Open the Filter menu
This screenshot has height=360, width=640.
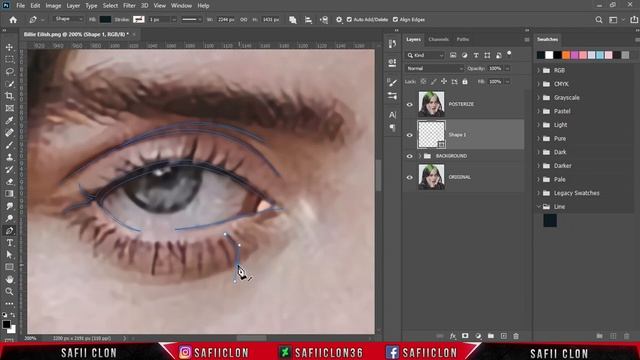click(x=129, y=6)
